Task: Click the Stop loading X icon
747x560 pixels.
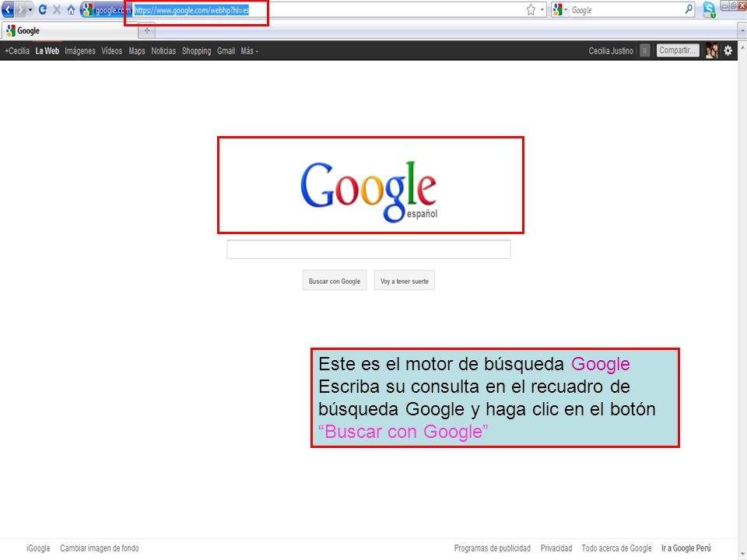Action: coord(57,9)
